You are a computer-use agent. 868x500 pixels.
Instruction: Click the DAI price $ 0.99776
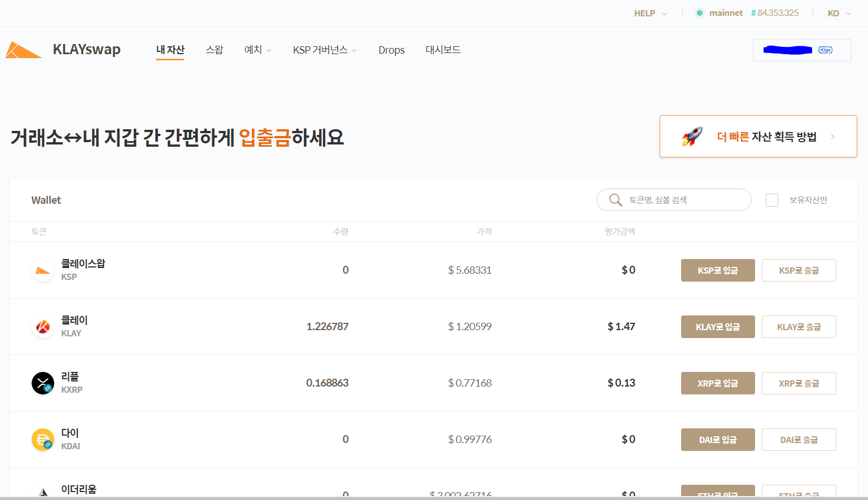click(x=470, y=440)
